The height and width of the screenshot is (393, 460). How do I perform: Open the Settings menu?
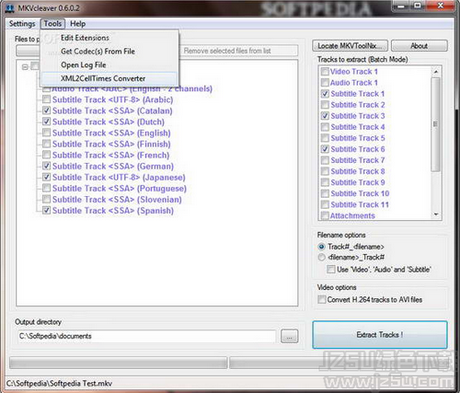point(22,24)
